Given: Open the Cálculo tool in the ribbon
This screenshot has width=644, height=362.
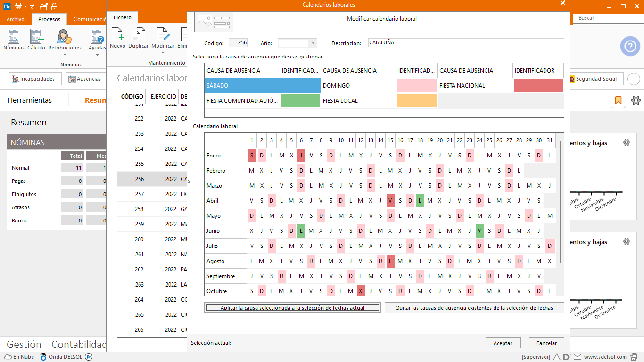Looking at the screenshot, I should tap(36, 38).
